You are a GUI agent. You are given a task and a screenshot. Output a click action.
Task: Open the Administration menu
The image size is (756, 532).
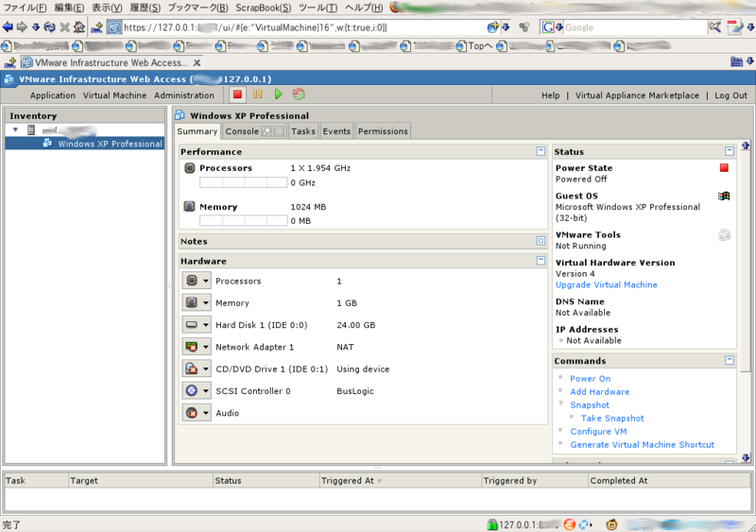[x=184, y=95]
